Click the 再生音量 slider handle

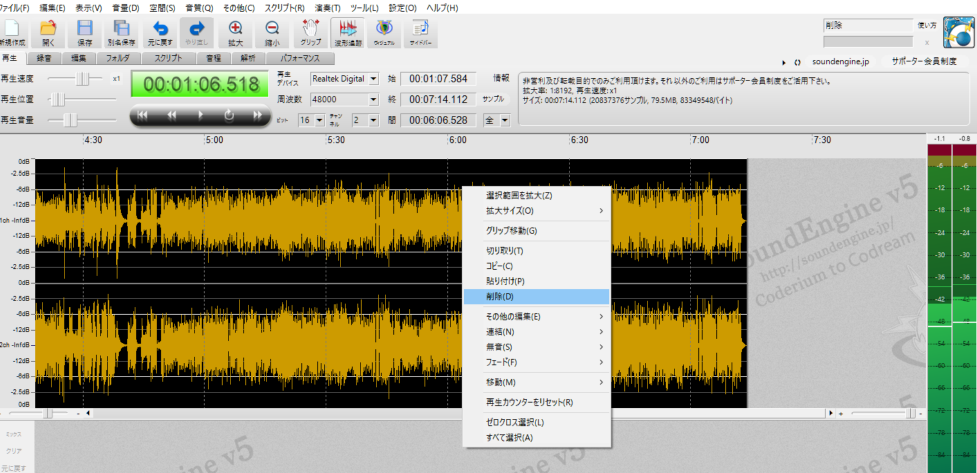point(70,120)
